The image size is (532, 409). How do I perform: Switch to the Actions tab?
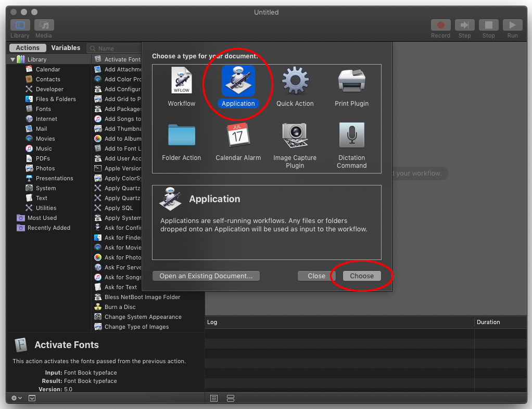click(28, 48)
